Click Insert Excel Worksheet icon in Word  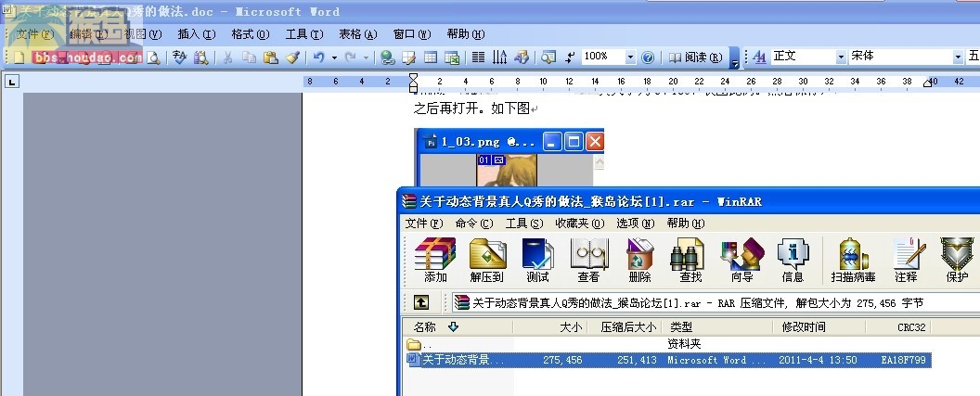point(451,57)
